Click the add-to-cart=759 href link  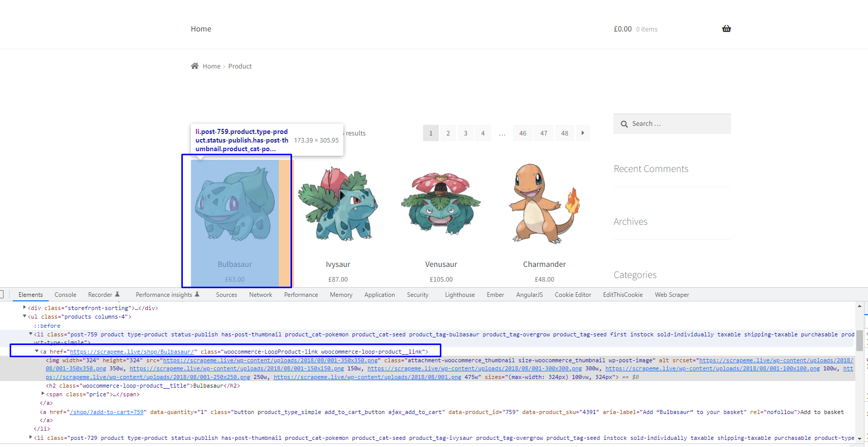(107, 412)
